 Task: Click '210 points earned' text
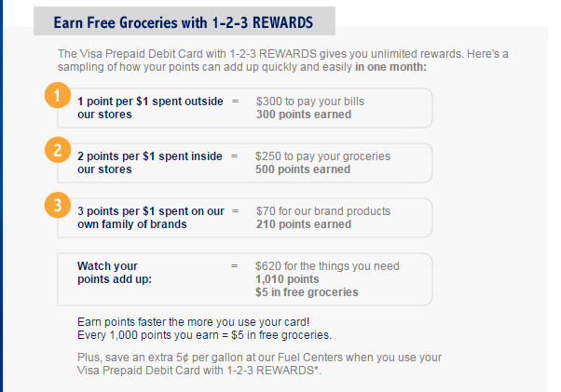tap(304, 224)
